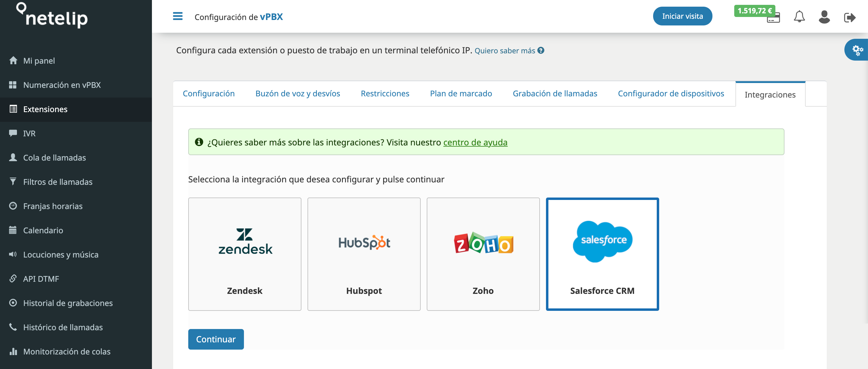
Task: Switch to the Restricciones tab
Action: click(385, 93)
